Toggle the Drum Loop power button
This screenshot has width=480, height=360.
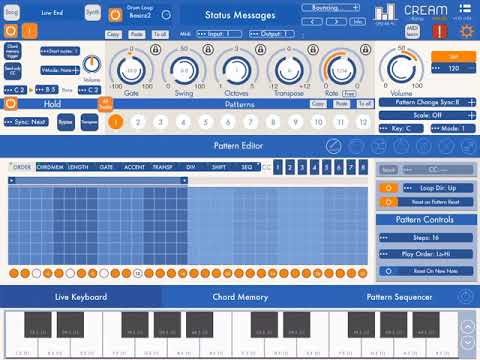click(115, 15)
